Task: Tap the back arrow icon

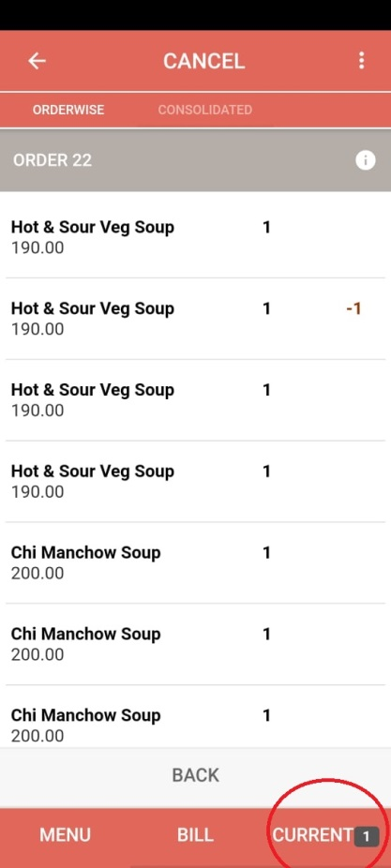Action: tap(38, 61)
